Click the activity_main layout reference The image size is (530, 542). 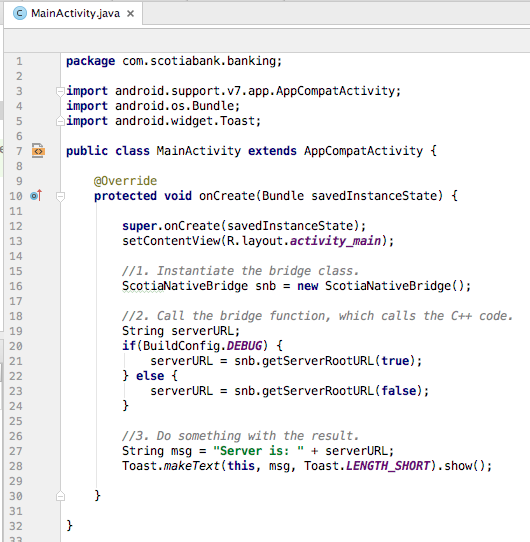[335, 241]
